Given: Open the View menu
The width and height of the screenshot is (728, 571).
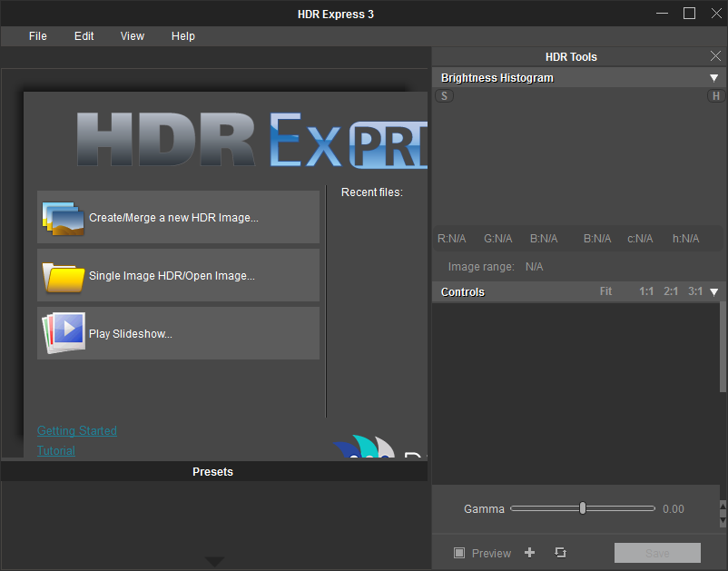Looking at the screenshot, I should tap(133, 36).
